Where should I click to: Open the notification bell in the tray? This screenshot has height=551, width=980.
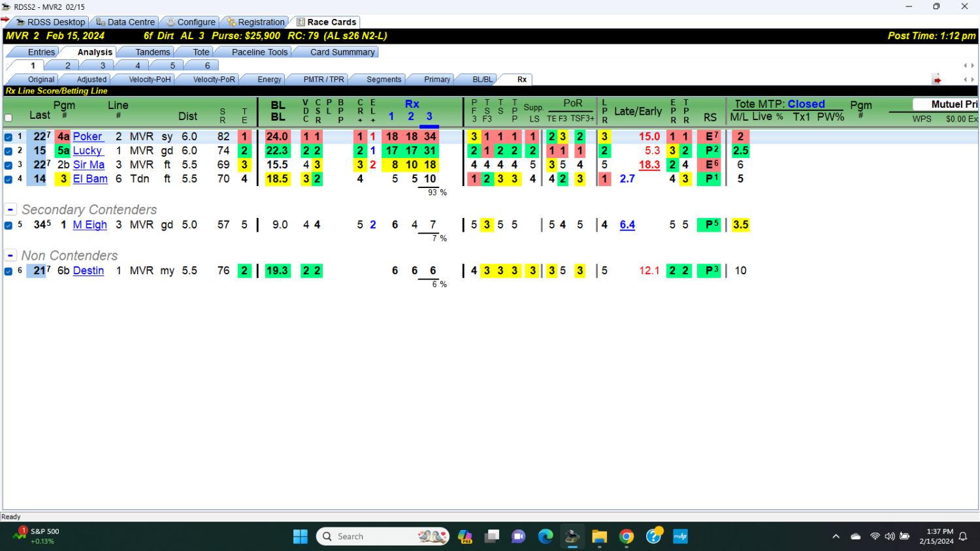[x=963, y=537]
